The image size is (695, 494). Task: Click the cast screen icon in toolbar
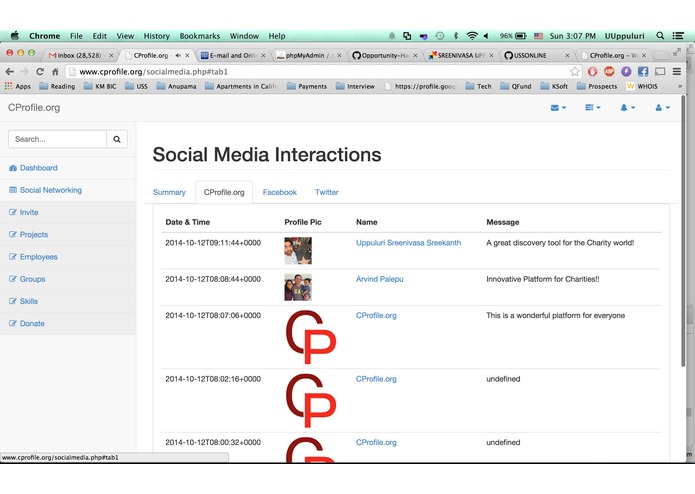pyautogui.click(x=660, y=71)
